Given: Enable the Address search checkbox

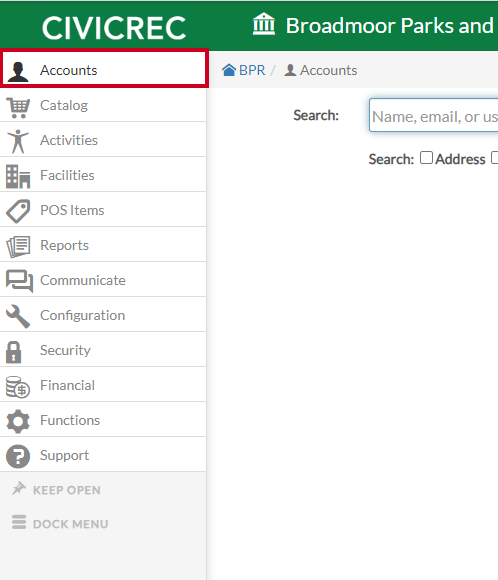Looking at the screenshot, I should coord(426,158).
